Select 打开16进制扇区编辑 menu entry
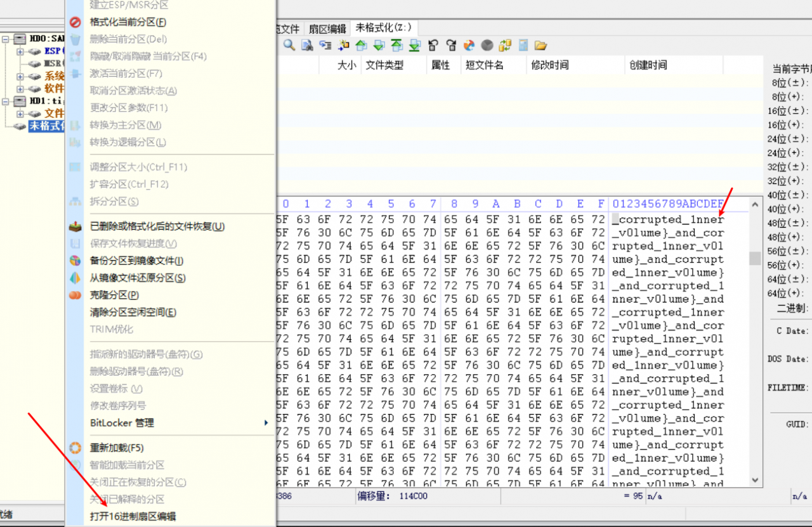812x527 pixels. (133, 516)
